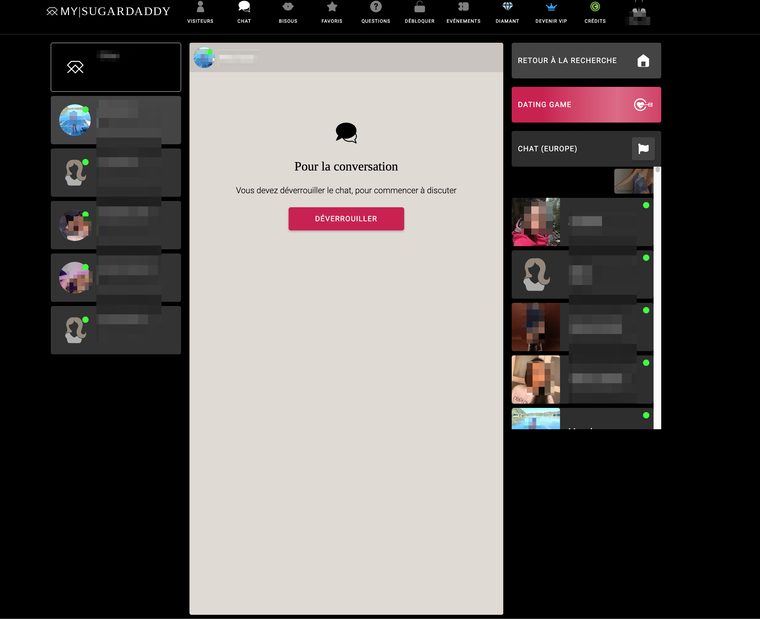The height and width of the screenshot is (619, 760).
Task: Select the lake landscape photo user in Europe chat
Action: click(x=582, y=418)
